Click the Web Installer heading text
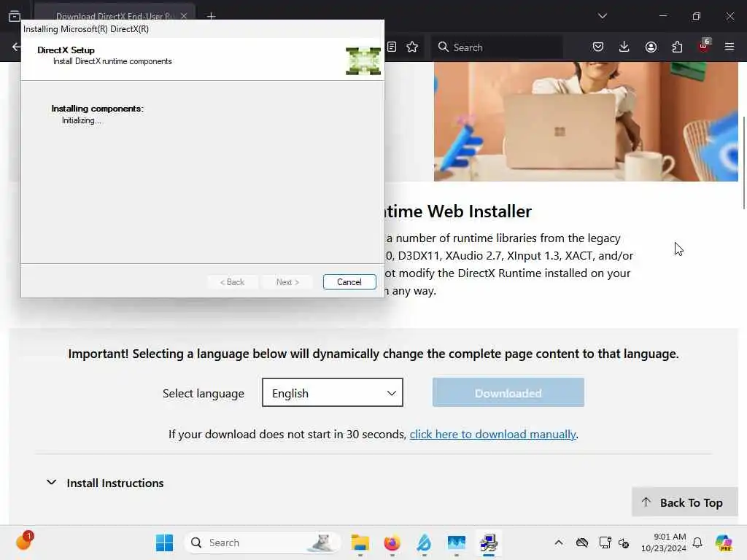This screenshot has width=747, height=560. (x=458, y=211)
